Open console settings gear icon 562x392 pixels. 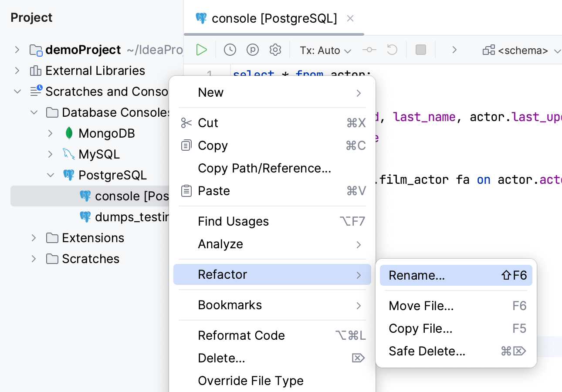pyautogui.click(x=275, y=50)
